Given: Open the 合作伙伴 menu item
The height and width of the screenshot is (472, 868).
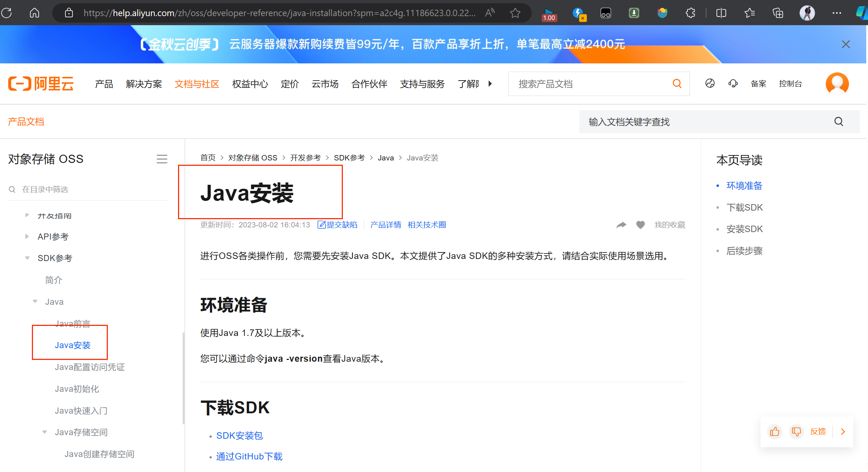Looking at the screenshot, I should tap(369, 84).
